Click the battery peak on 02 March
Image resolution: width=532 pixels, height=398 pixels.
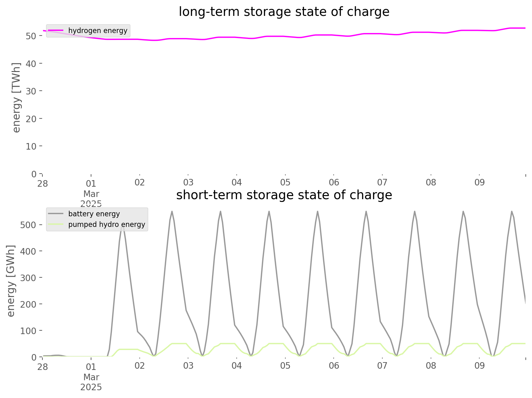point(172,212)
